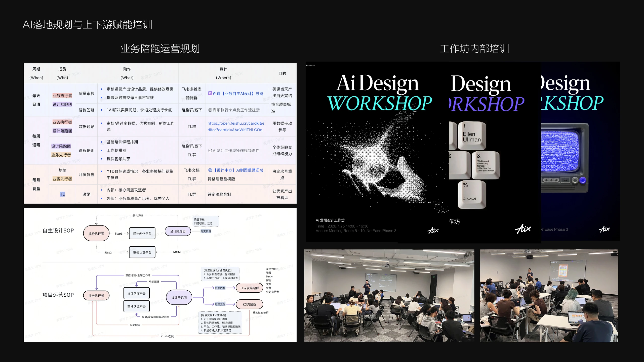
Task: Click the doc icon before 淘系执行卡点及工作流提需
Action: point(210,110)
